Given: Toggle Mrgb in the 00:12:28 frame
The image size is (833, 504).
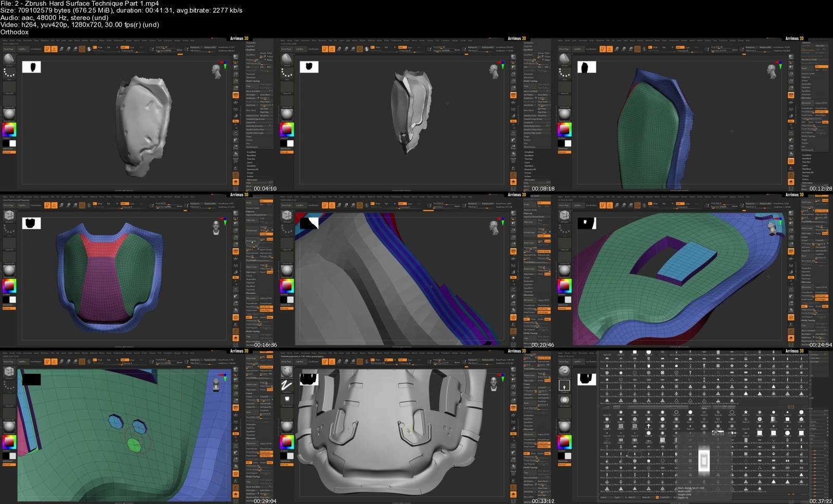Looking at the screenshot, I should (x=655, y=47).
